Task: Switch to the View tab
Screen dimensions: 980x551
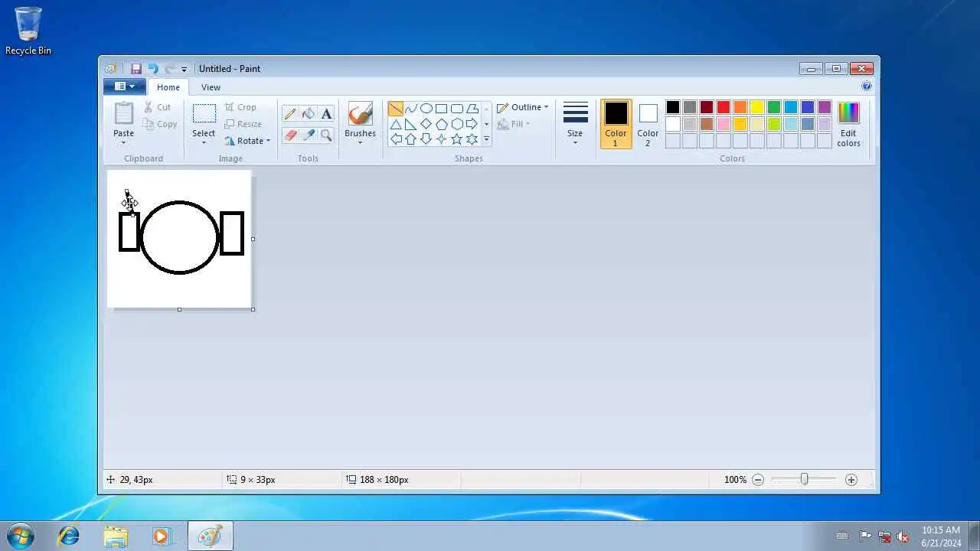Action: click(x=211, y=87)
